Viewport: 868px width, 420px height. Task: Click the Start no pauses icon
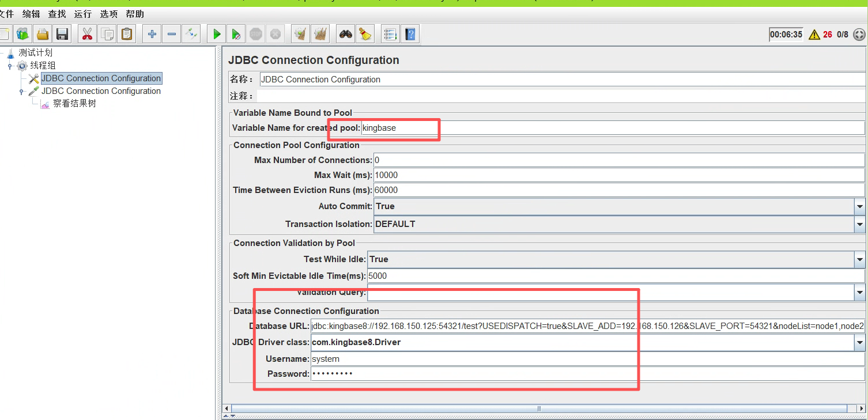236,35
